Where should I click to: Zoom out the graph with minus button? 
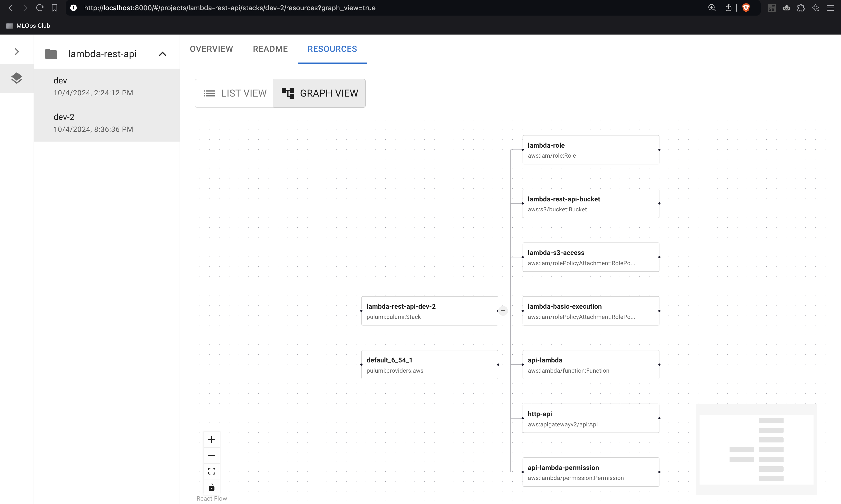click(212, 455)
